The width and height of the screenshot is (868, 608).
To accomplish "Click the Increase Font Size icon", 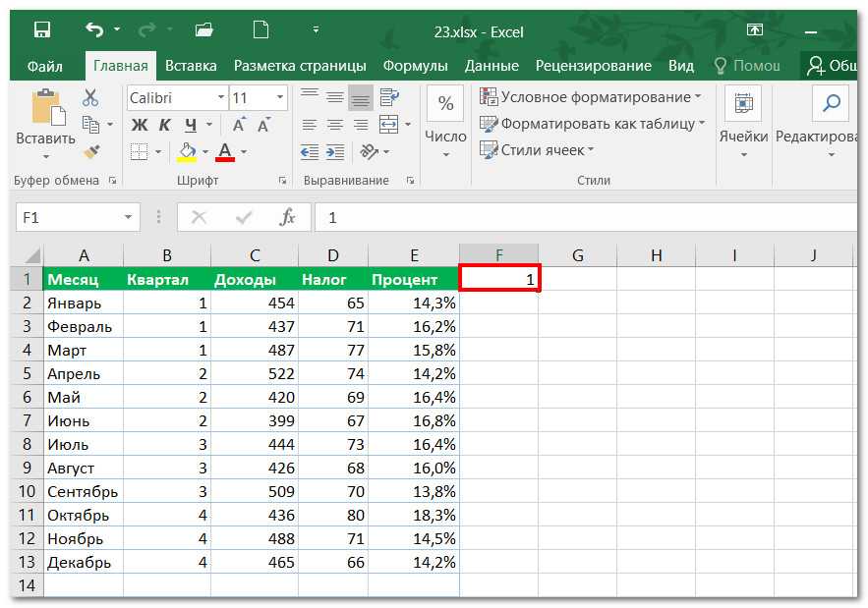I will (x=239, y=125).
